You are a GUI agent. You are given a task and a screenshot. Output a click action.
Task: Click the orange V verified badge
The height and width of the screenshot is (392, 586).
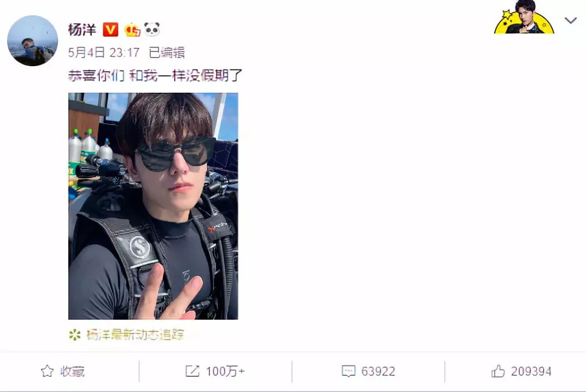110,29
